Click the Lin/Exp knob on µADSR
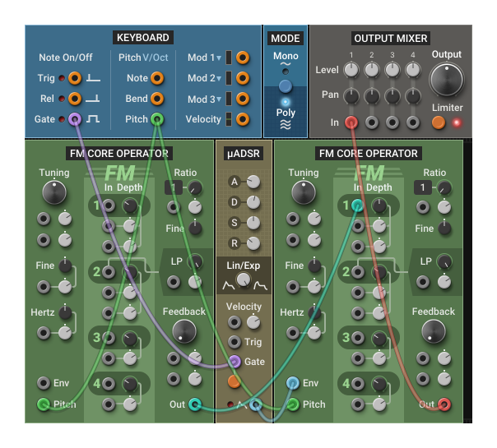497x448 pixels. [242, 281]
